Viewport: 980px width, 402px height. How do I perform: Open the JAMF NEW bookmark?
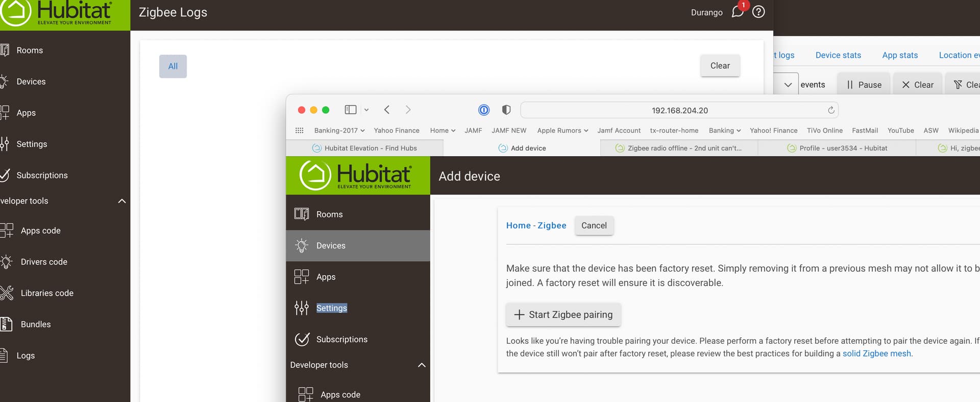pos(509,131)
